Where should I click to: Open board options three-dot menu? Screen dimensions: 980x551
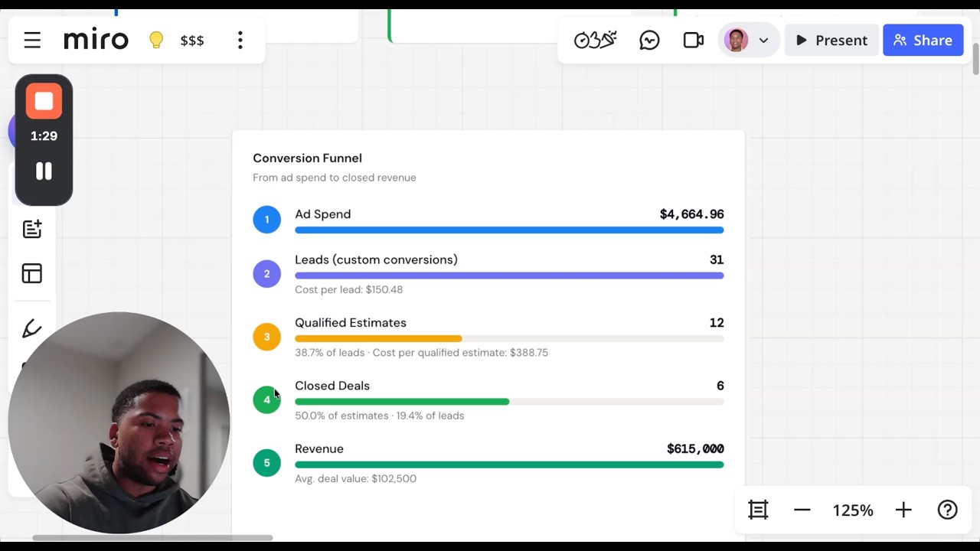pyautogui.click(x=240, y=40)
